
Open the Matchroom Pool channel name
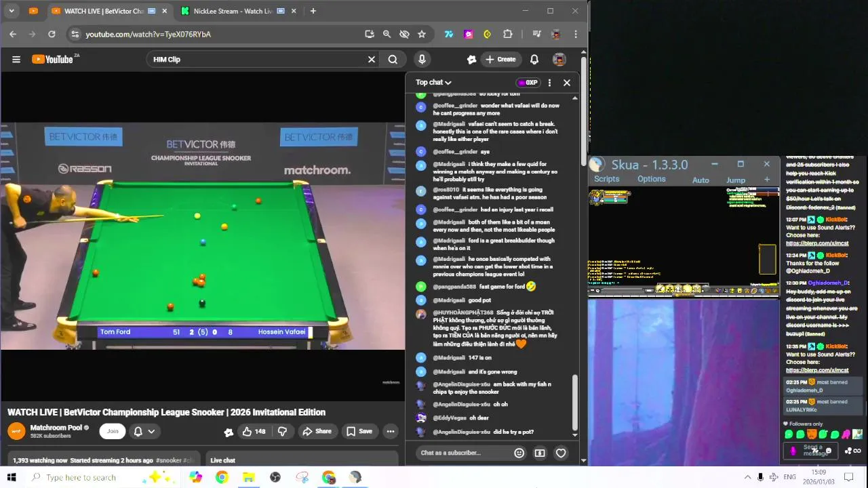56,428
